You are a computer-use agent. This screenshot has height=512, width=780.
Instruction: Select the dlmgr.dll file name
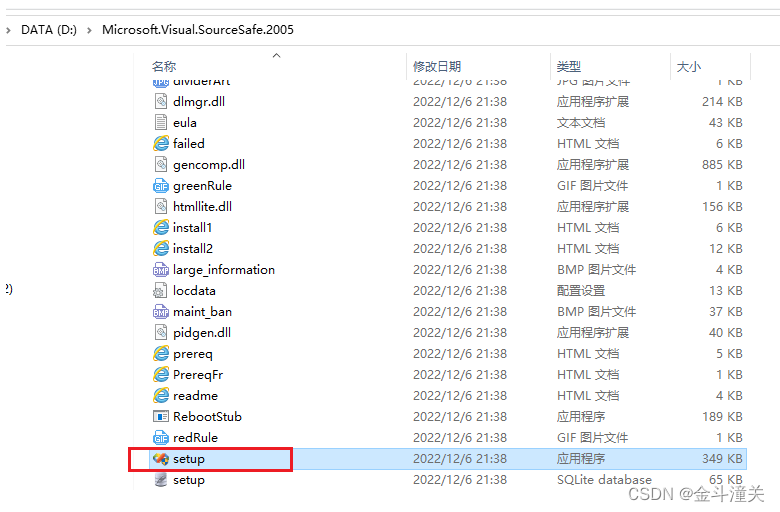click(199, 102)
